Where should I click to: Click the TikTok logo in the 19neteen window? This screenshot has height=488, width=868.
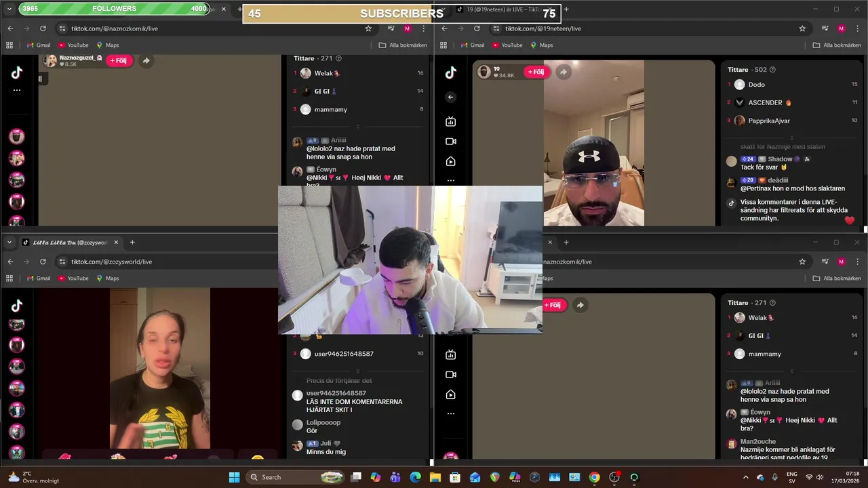(451, 73)
